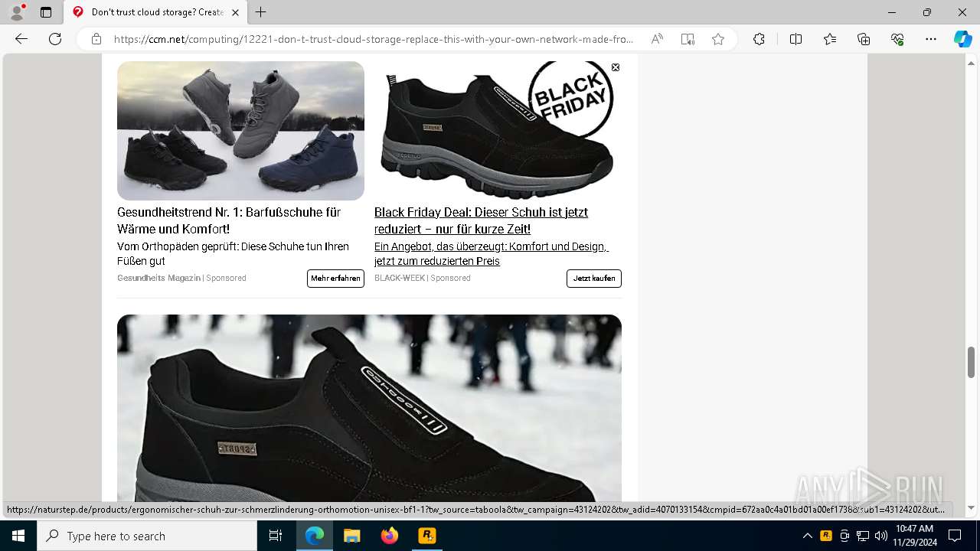Open large black shoe in snow image
The height and width of the screenshot is (551, 980).
[369, 408]
